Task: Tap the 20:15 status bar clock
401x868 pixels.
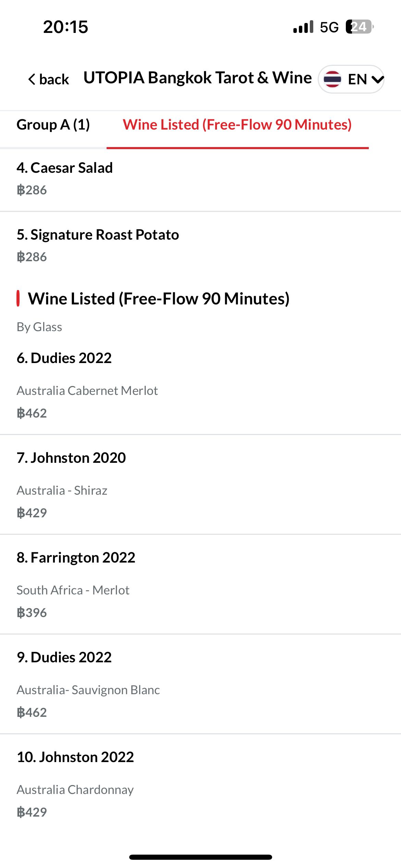Action: [x=65, y=27]
